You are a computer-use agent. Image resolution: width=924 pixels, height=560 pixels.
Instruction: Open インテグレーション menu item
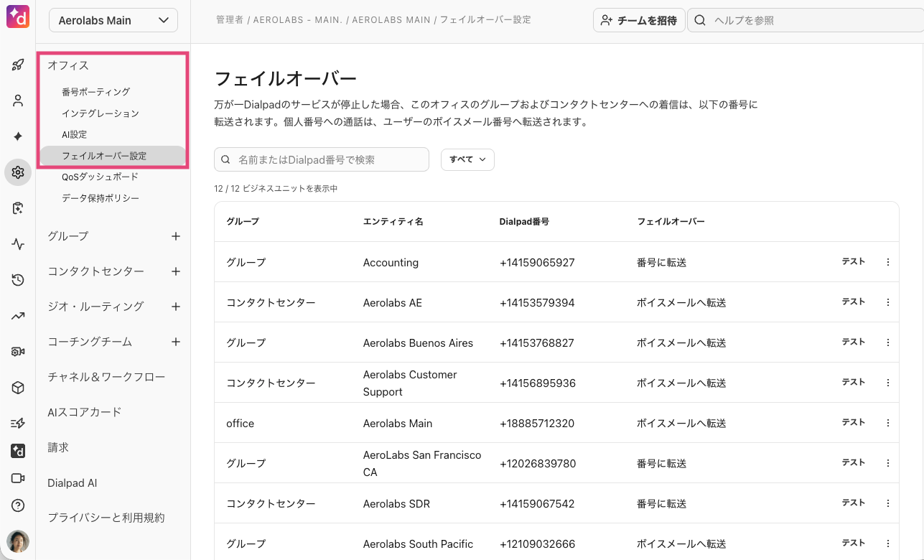point(101,113)
